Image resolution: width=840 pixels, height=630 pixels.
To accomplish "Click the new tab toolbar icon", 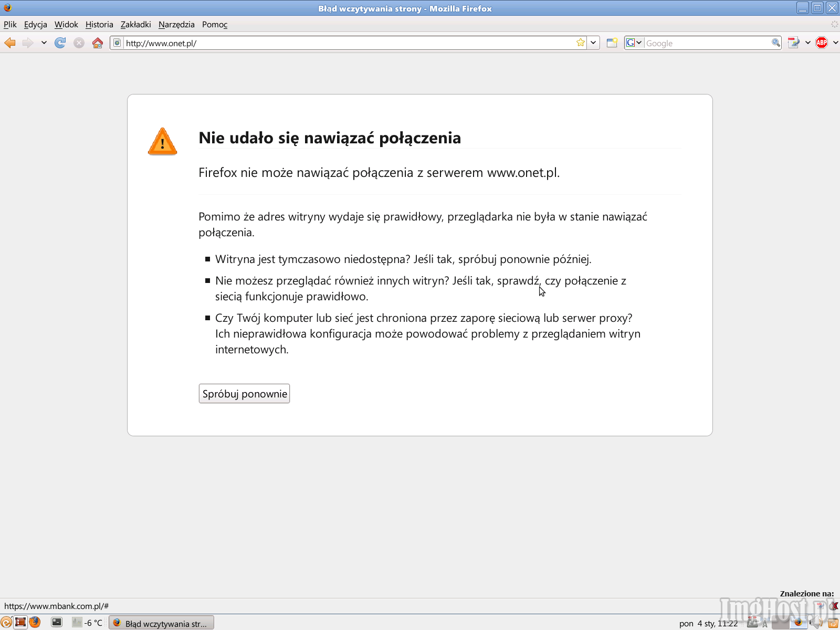I will click(x=612, y=43).
